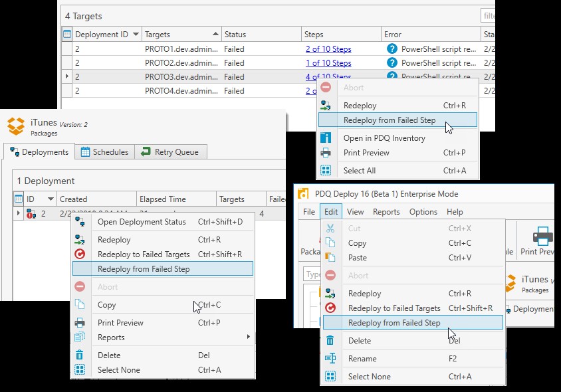Open the Retry Queue tab
The image size is (561, 392).
pos(170,152)
